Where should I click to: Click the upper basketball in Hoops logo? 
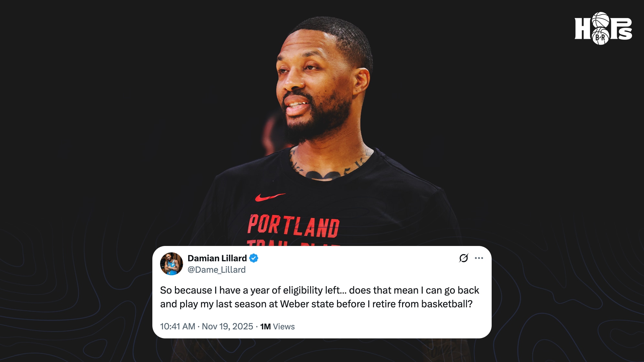(x=601, y=20)
